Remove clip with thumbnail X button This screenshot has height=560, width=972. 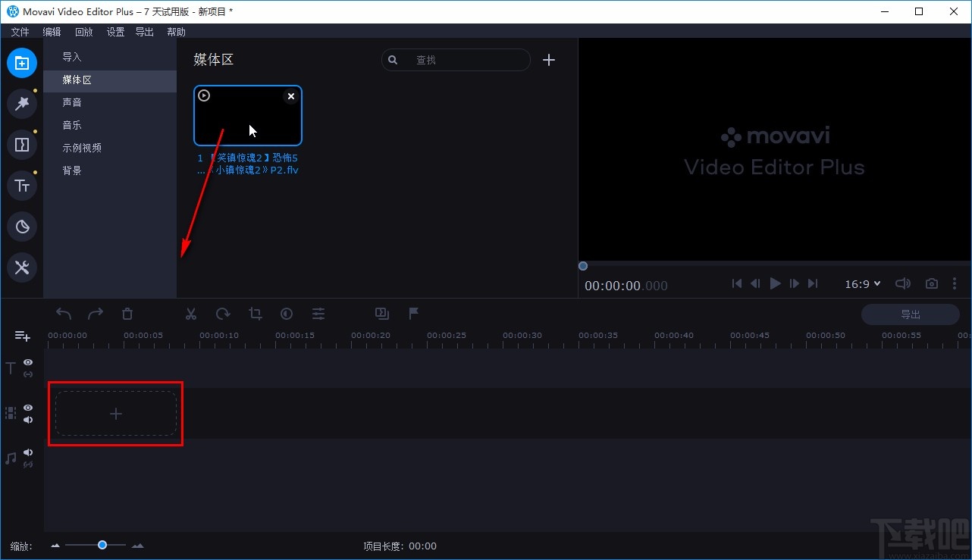tap(291, 96)
